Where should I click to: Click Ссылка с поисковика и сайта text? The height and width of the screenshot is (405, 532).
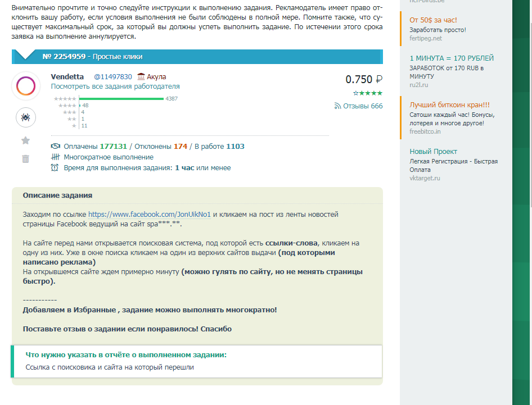pos(110,367)
